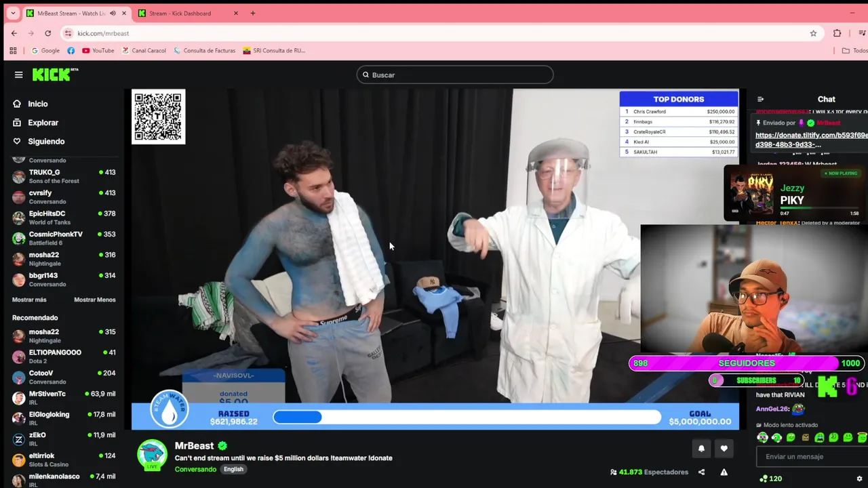868x488 pixels.
Task: Open a new browser tab
Action: coord(253,13)
